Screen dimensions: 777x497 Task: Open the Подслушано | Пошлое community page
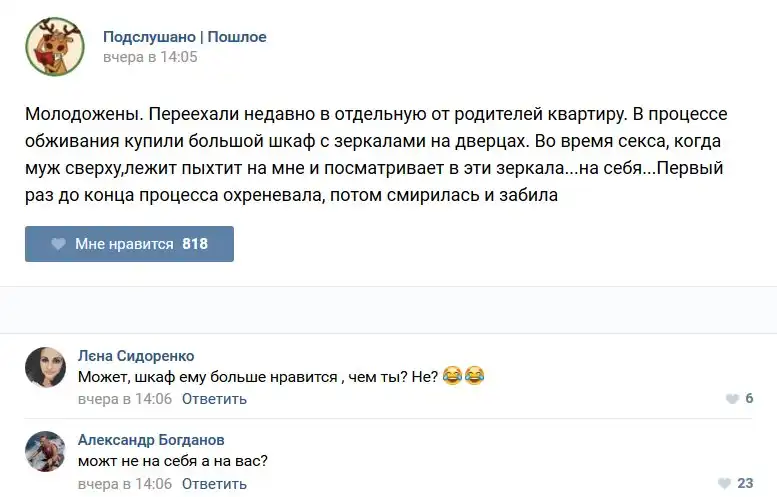click(185, 37)
